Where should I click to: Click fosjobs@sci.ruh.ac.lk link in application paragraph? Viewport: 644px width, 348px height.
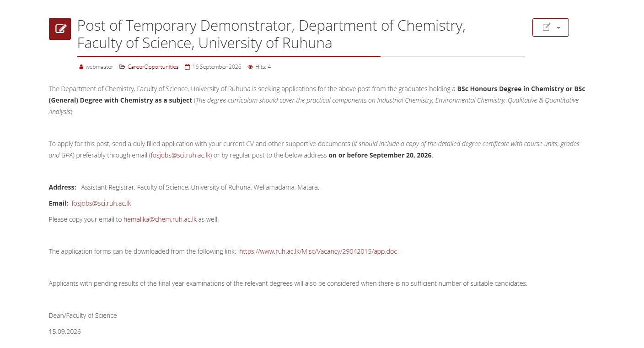point(181,155)
